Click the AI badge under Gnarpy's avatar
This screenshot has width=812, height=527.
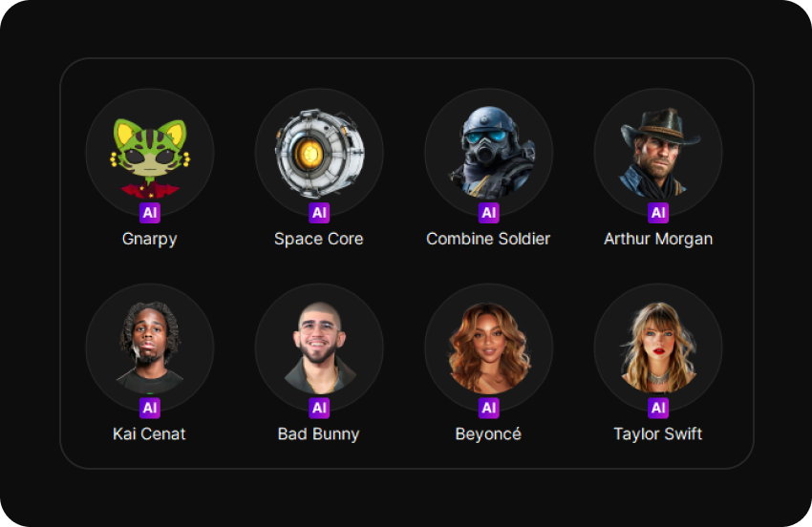tap(150, 213)
